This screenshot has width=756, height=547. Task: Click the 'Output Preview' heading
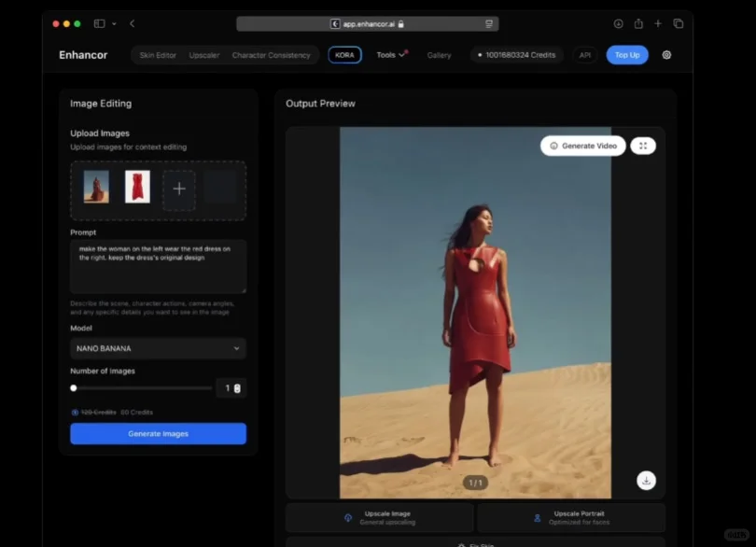pos(320,104)
